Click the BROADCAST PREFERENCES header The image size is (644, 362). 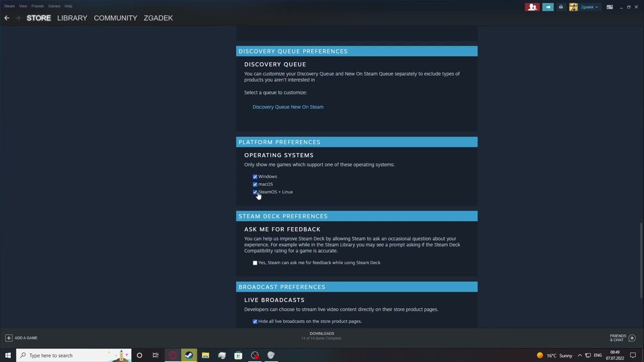357,287
